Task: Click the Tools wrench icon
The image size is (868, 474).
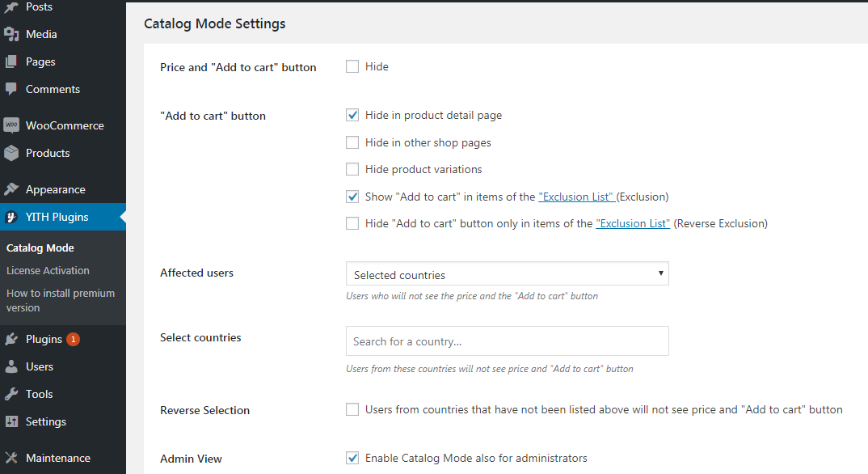Action: point(11,394)
